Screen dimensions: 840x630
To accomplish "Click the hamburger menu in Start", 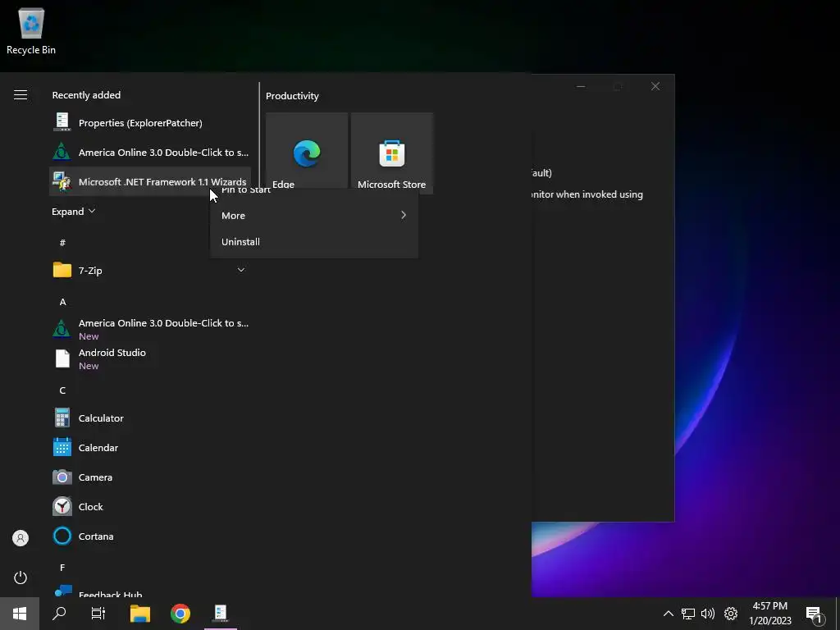I will tap(21, 95).
